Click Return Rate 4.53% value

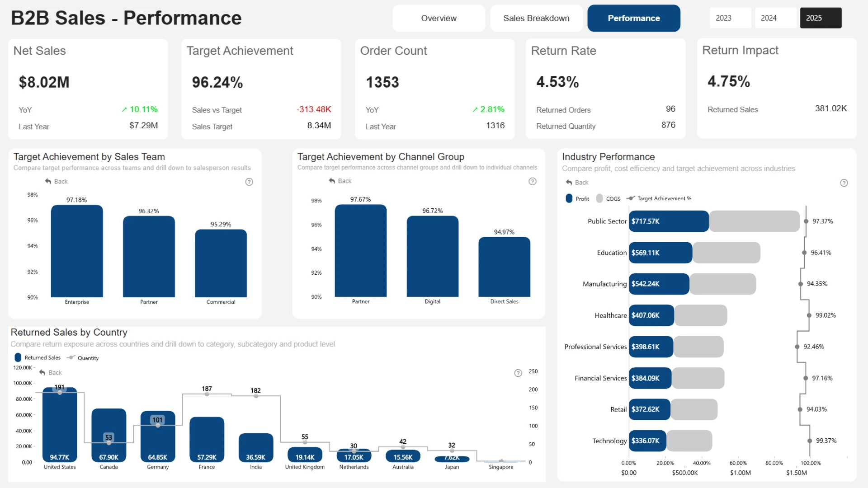click(557, 82)
